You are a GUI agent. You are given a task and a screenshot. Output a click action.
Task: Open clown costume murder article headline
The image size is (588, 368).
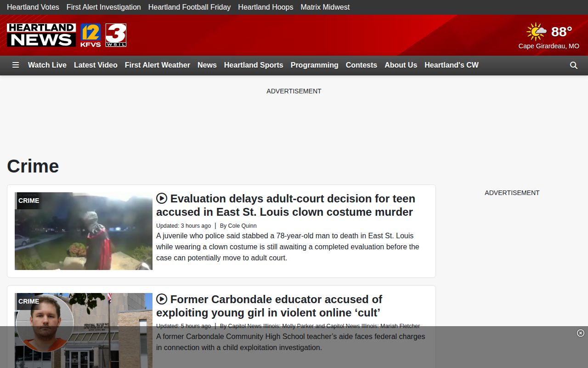click(x=285, y=205)
